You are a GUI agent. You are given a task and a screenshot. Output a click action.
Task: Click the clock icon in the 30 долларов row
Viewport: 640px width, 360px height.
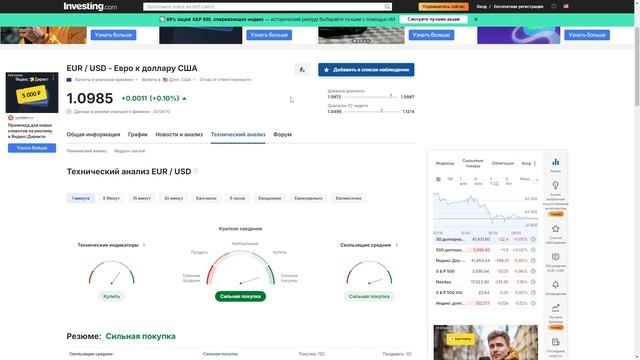[533, 239]
